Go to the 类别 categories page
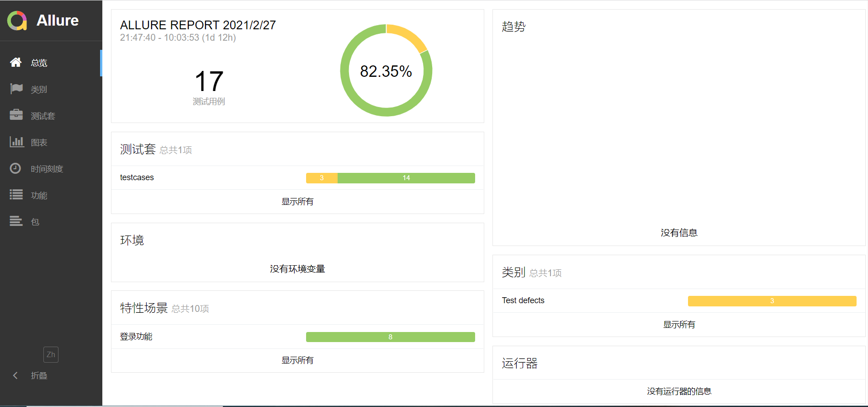868x407 pixels. (x=51, y=89)
